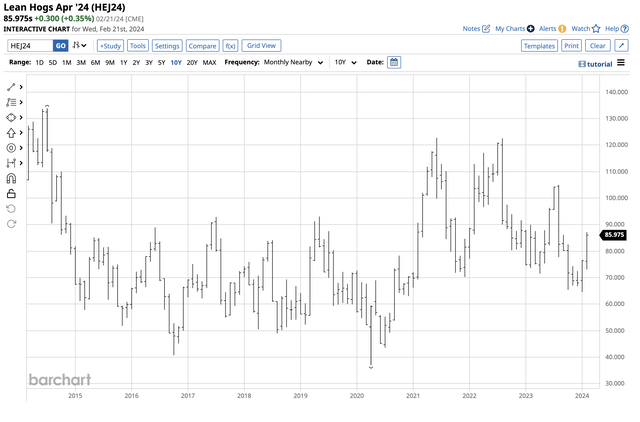Click the Compare button

[x=202, y=46]
